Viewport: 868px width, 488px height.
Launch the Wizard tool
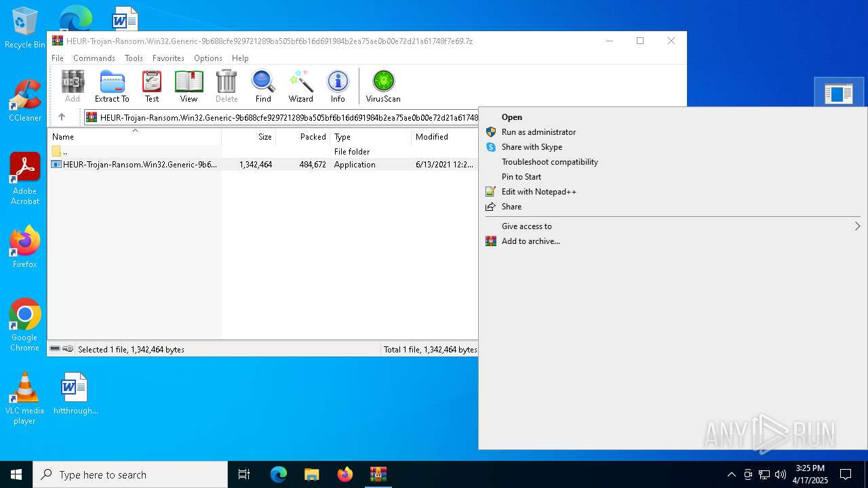[x=301, y=86]
